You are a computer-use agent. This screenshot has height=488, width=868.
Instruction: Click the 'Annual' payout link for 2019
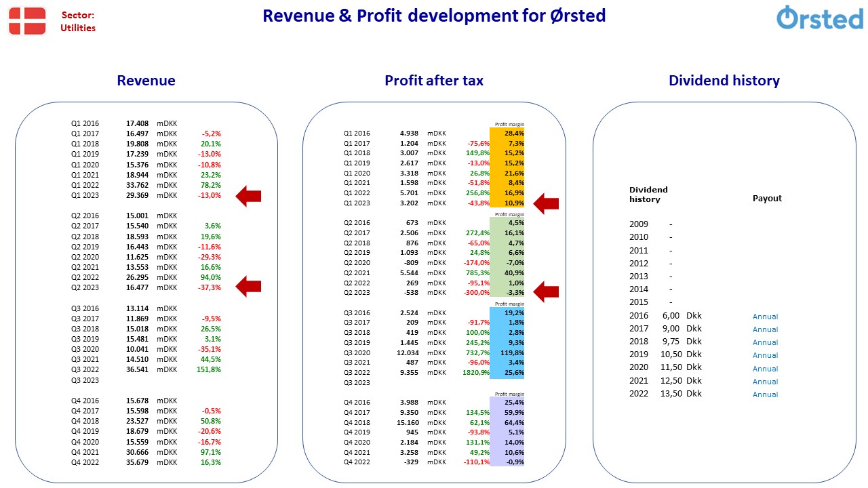coord(765,355)
